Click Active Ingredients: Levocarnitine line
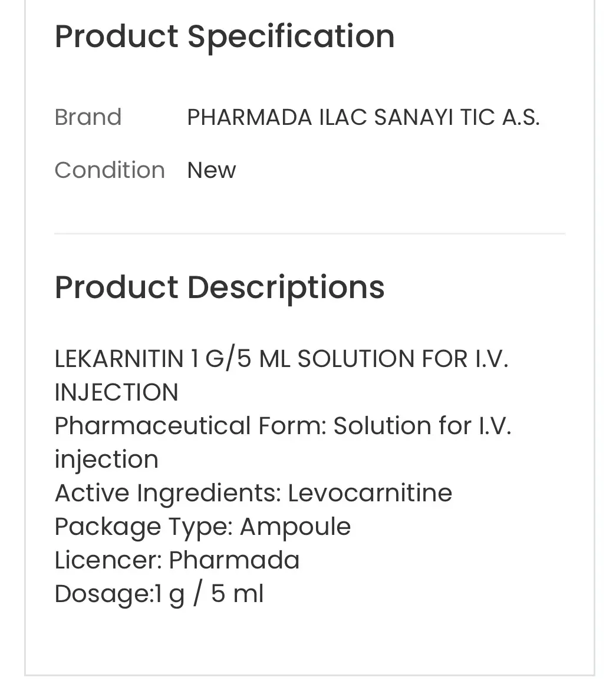616x681 pixels. coord(253,493)
